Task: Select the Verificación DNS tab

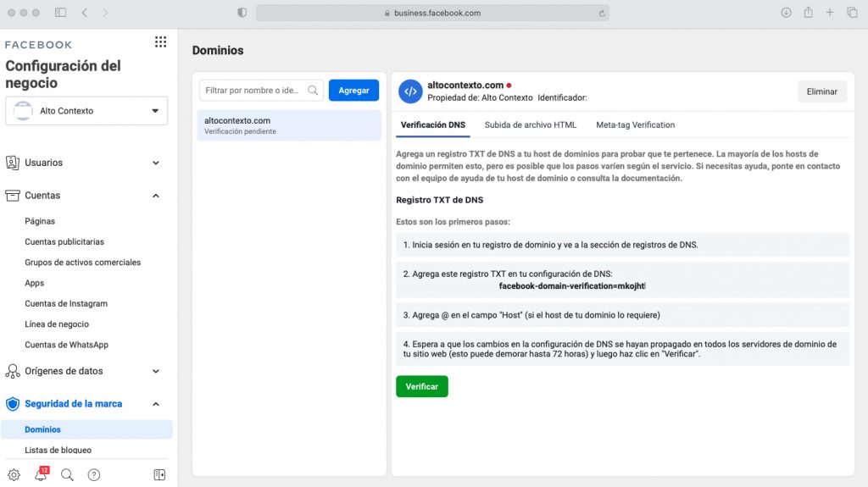Action: tap(433, 125)
